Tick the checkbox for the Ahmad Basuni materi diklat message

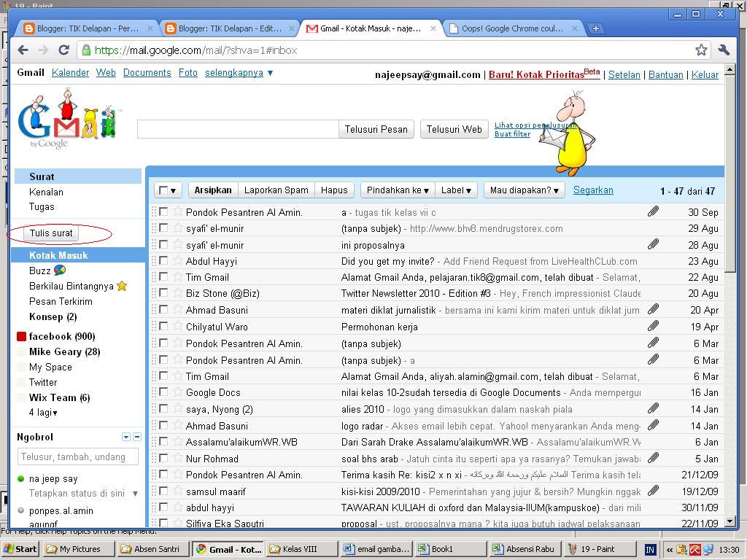click(x=163, y=309)
